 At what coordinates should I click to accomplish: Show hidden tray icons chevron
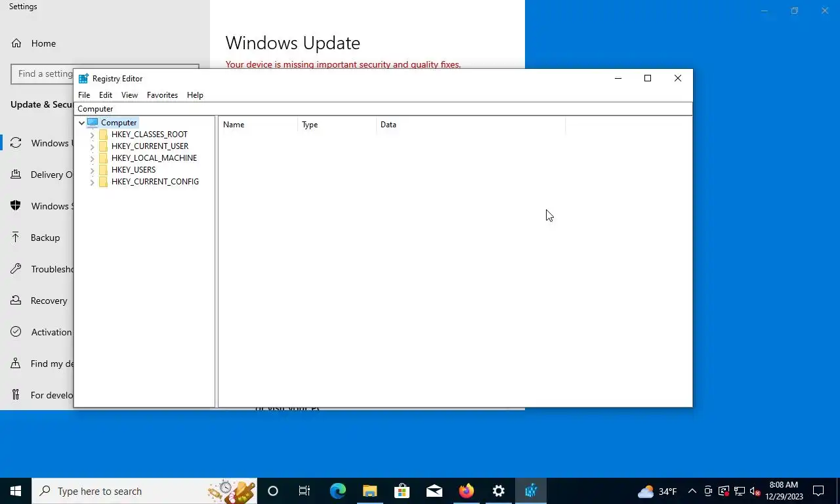[692, 491]
